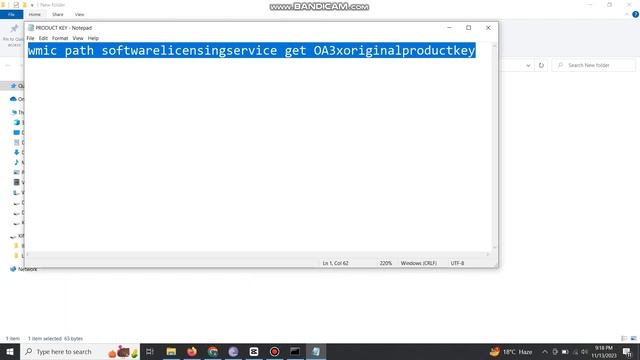
Task: Open the Windows Start menu
Action: click(x=10, y=351)
